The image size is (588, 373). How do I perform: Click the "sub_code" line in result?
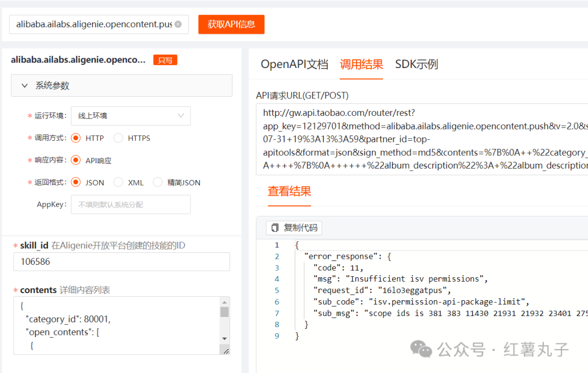point(421,302)
